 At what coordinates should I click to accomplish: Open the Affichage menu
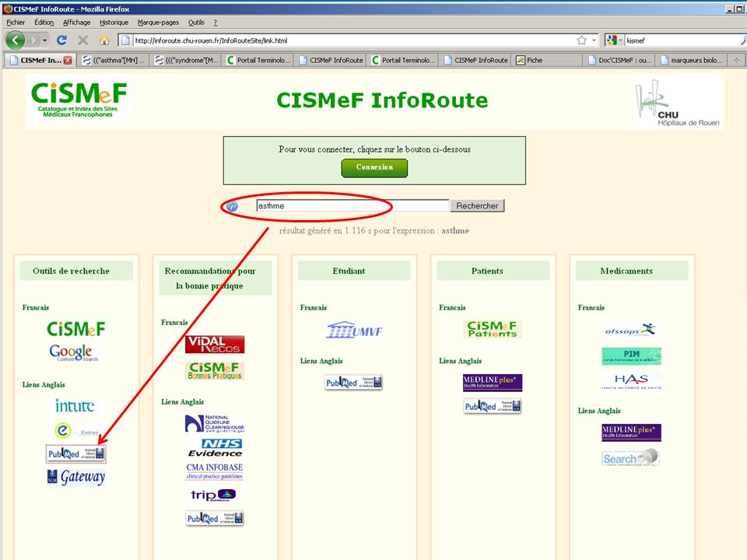[76, 23]
